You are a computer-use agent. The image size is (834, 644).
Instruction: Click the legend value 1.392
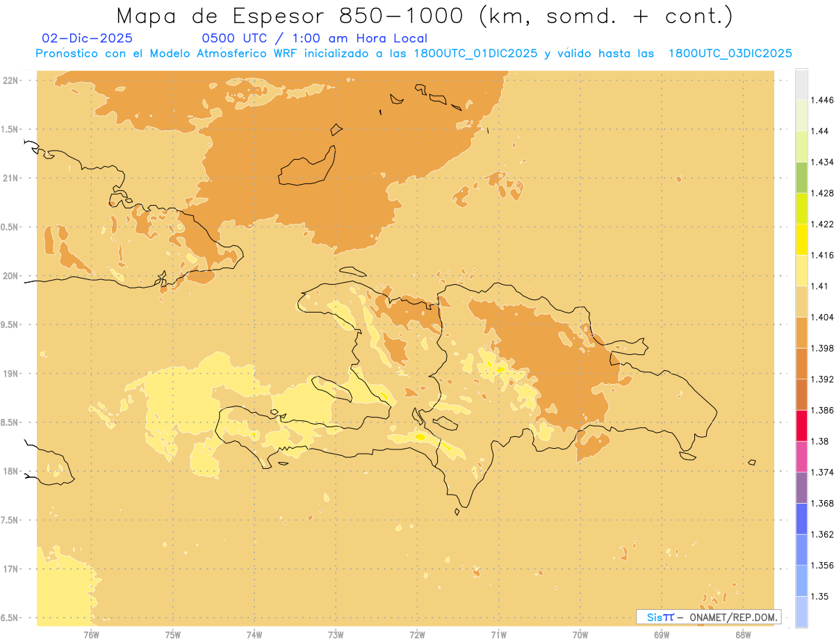[821, 379]
